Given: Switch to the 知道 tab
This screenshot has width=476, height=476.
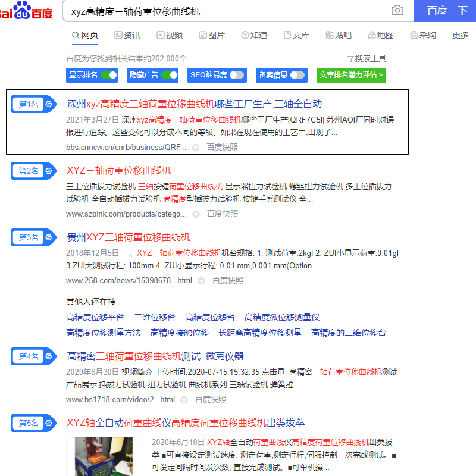Looking at the screenshot, I should point(254,35).
